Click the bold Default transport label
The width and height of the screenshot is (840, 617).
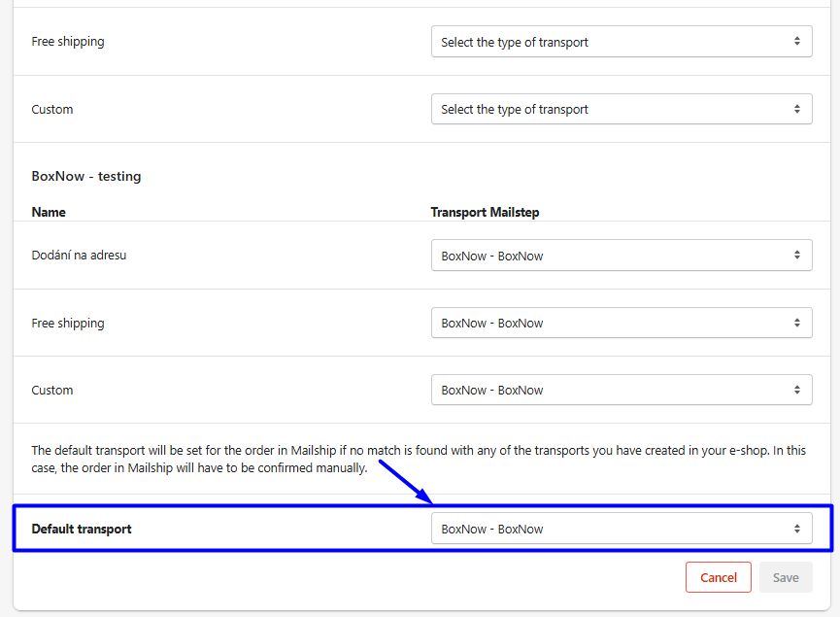pos(82,529)
